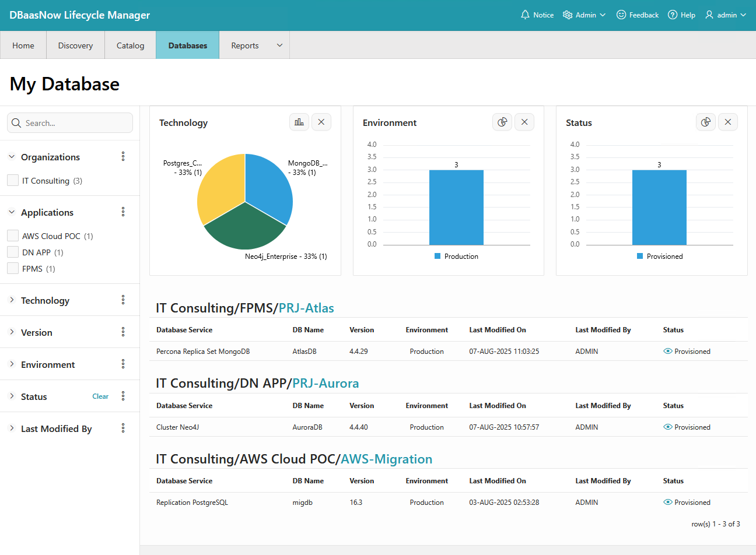Click the Production legend color swatch
Screen dimensions: 756x555
[x=437, y=256]
